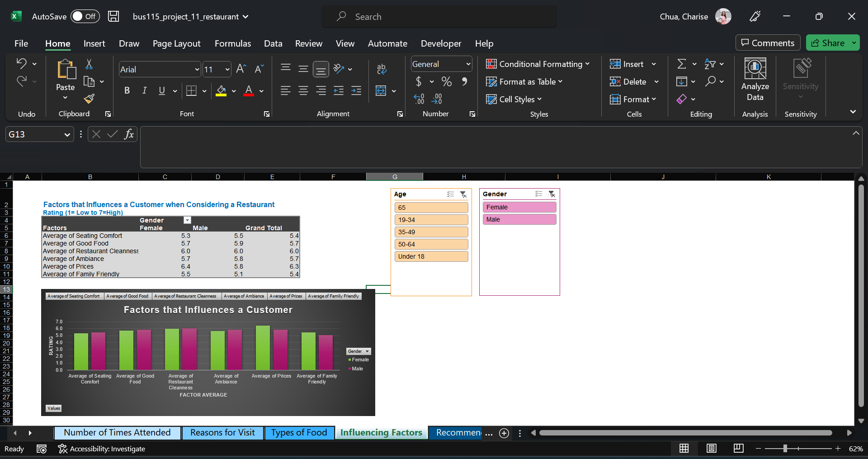Open the Analyze Data tool
This screenshot has height=459, width=868.
point(755,80)
